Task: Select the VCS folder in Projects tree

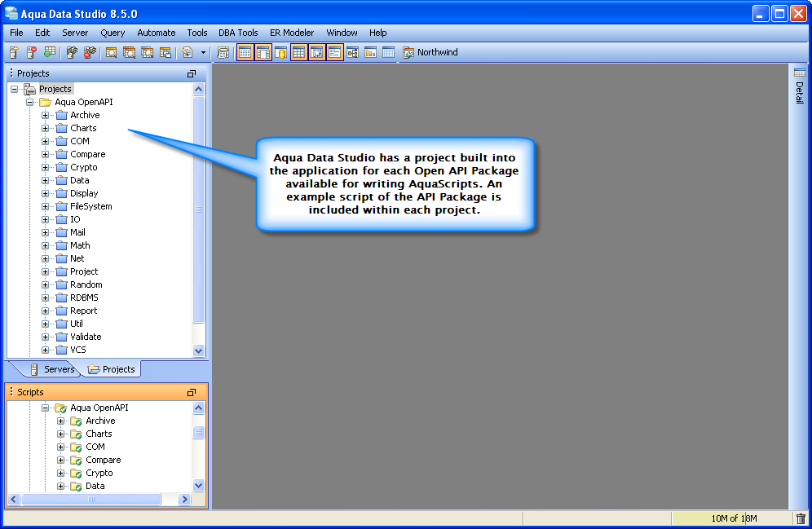Action: (x=78, y=350)
